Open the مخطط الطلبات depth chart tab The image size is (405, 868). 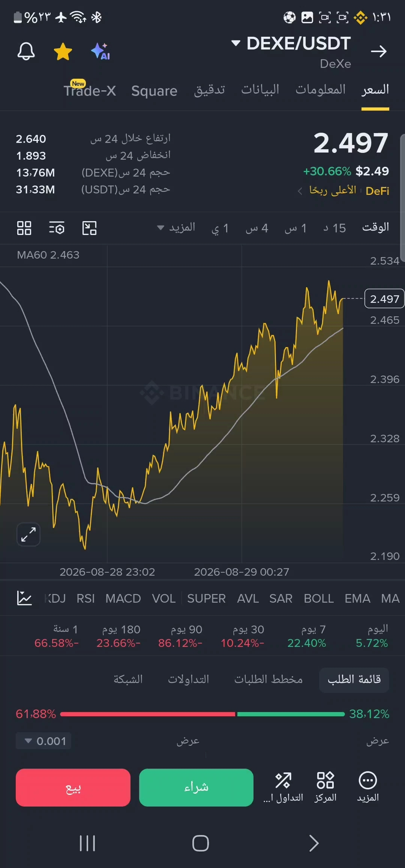coord(268,679)
